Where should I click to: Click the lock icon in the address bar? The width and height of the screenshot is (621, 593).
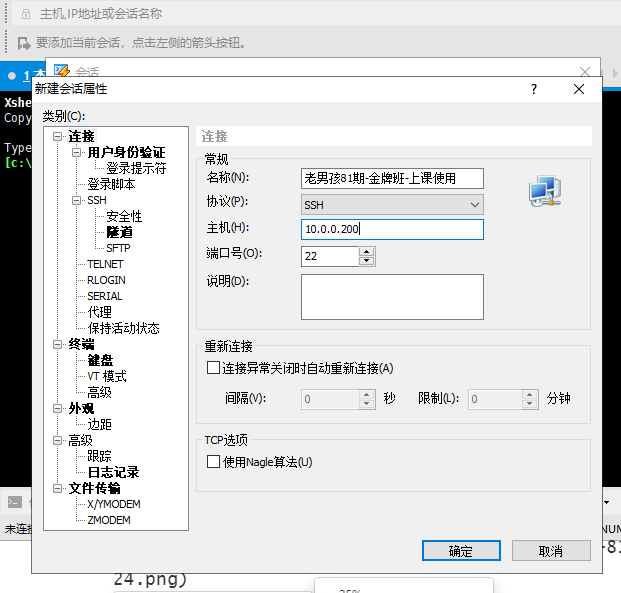coord(26,14)
